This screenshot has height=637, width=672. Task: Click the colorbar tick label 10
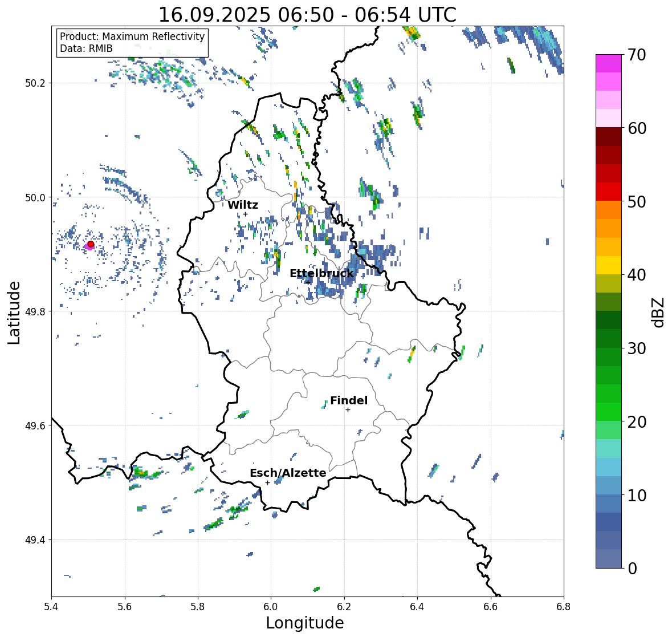coord(637,495)
